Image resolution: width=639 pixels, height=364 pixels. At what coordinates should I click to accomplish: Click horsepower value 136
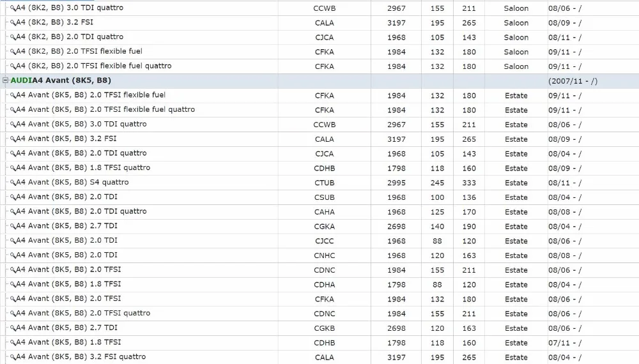tap(469, 197)
